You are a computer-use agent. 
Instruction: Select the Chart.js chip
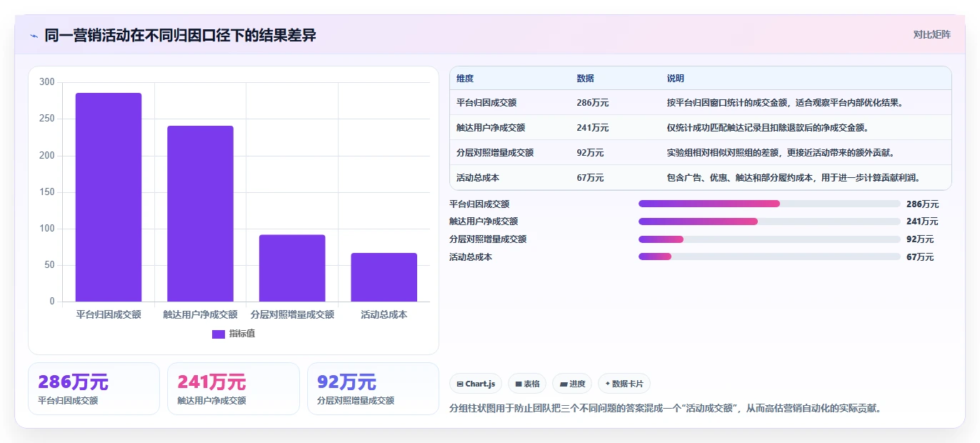[476, 384]
